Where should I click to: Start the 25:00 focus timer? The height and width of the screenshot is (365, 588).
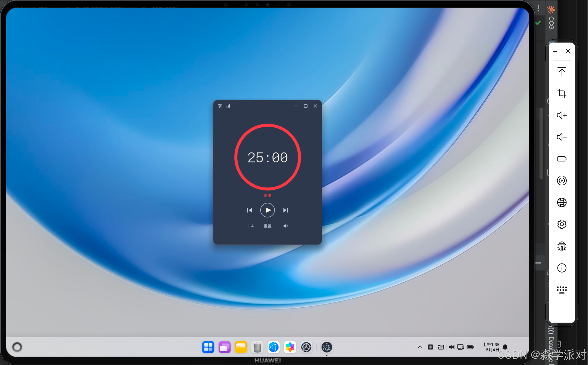268,210
